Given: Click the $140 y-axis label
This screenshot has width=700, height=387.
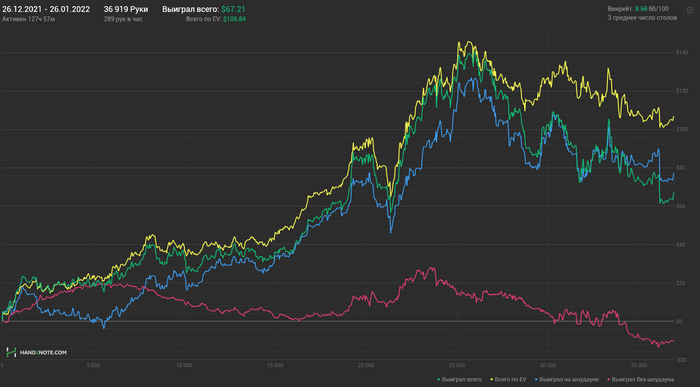Looking at the screenshot, I should coord(682,53).
